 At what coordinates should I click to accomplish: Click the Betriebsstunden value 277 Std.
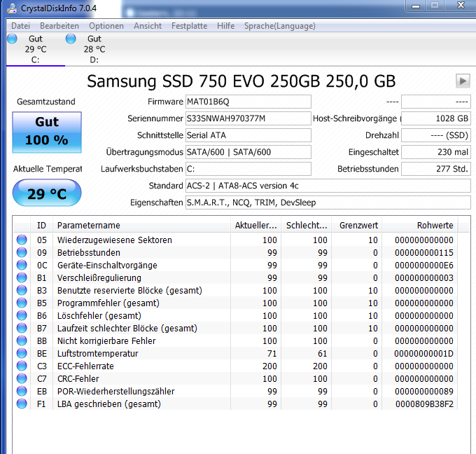[x=436, y=169]
